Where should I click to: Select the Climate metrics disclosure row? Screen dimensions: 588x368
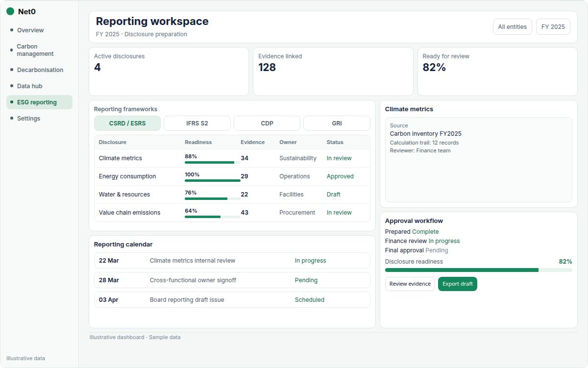232,158
